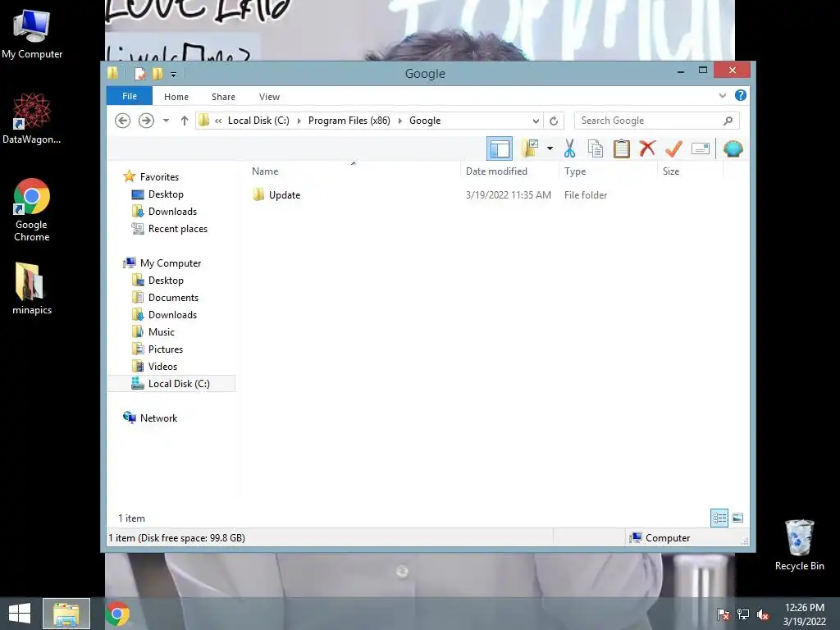Switch to Details view button
The height and width of the screenshot is (630, 840).
(719, 518)
